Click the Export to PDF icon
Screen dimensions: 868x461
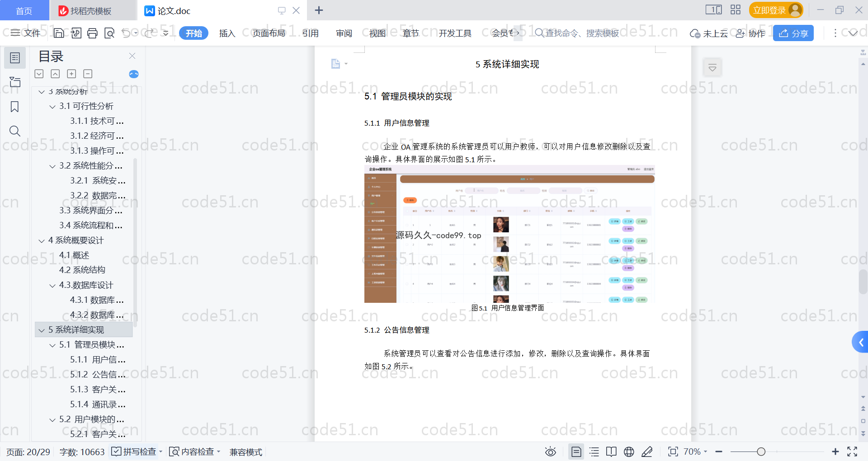coord(76,33)
